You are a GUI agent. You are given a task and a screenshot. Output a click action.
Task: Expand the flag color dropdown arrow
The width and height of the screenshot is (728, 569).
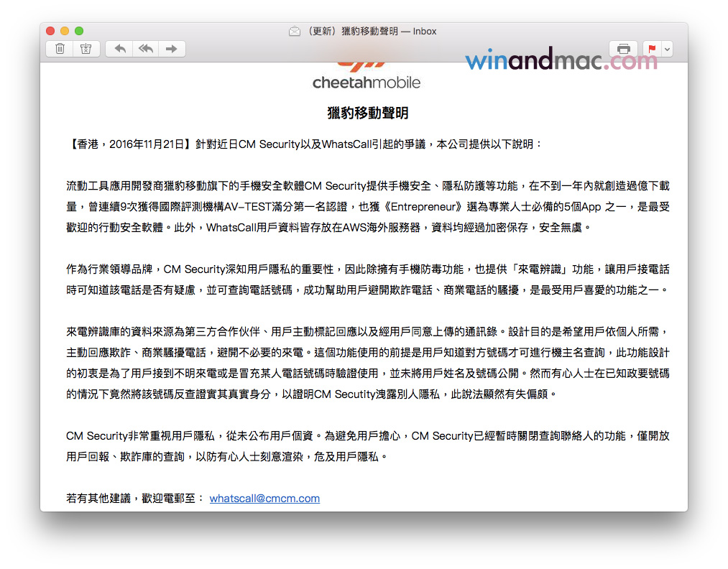pos(668,49)
